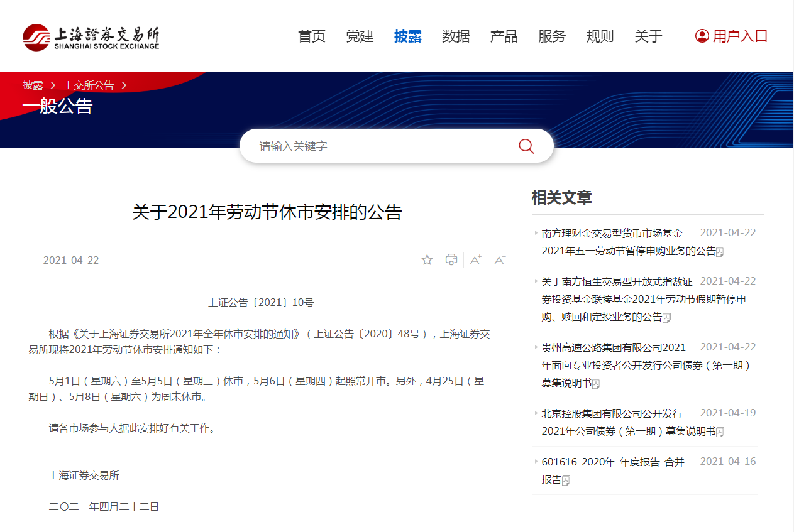Screen dimensions: 794x532
Task: Open 南方理财金交易型货币市场基金 article
Action: point(629,242)
